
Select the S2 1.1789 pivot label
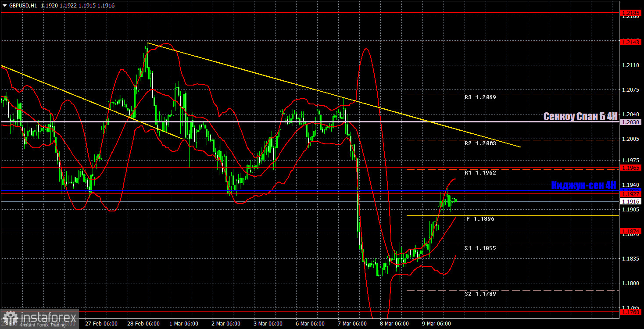480,294
